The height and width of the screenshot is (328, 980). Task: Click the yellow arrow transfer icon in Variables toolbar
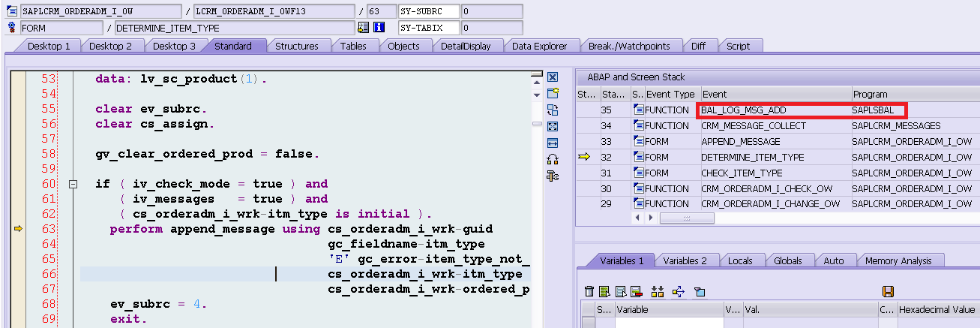coord(679,291)
